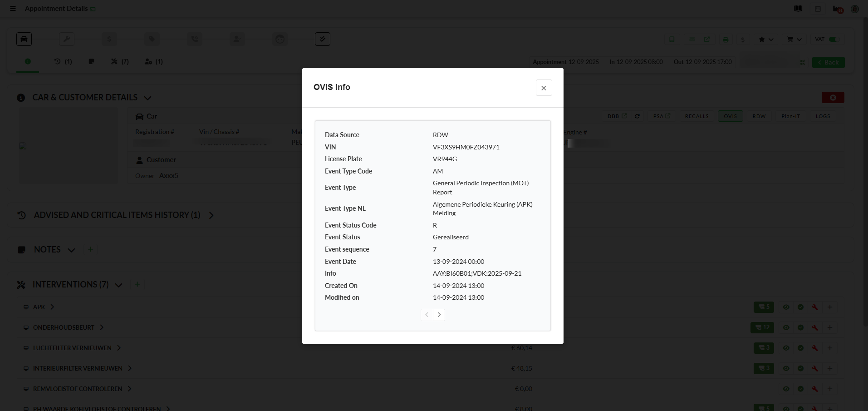Click the LOGS button
Screen dimensions: 868x411
point(823,116)
